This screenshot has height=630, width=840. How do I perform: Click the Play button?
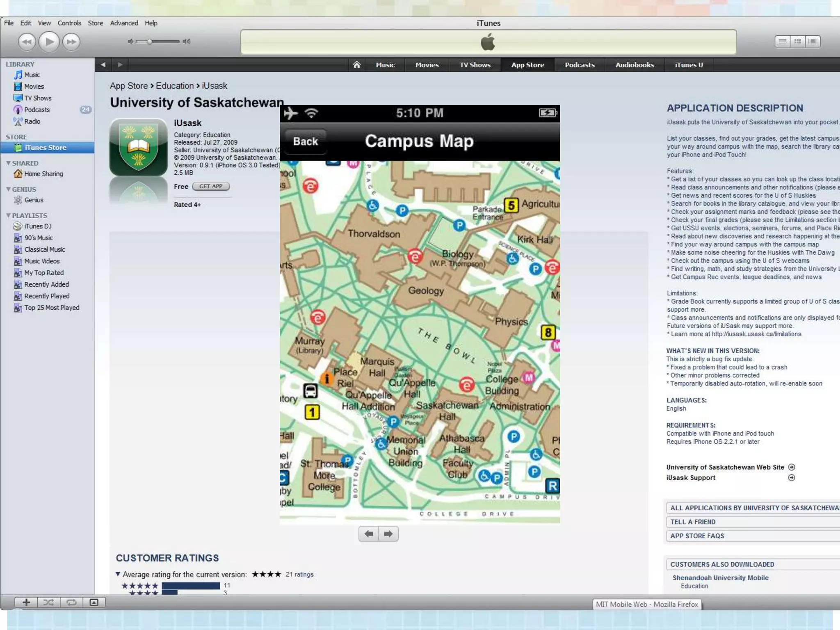[49, 41]
